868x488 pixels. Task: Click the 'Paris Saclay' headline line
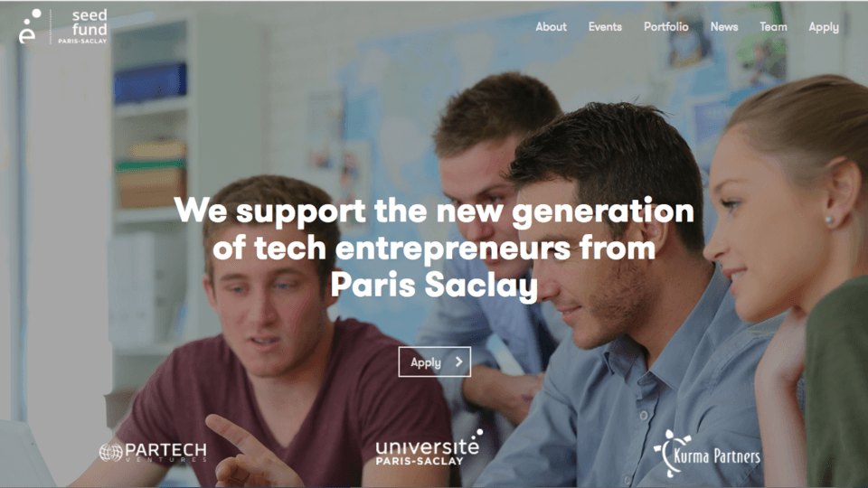[434, 286]
